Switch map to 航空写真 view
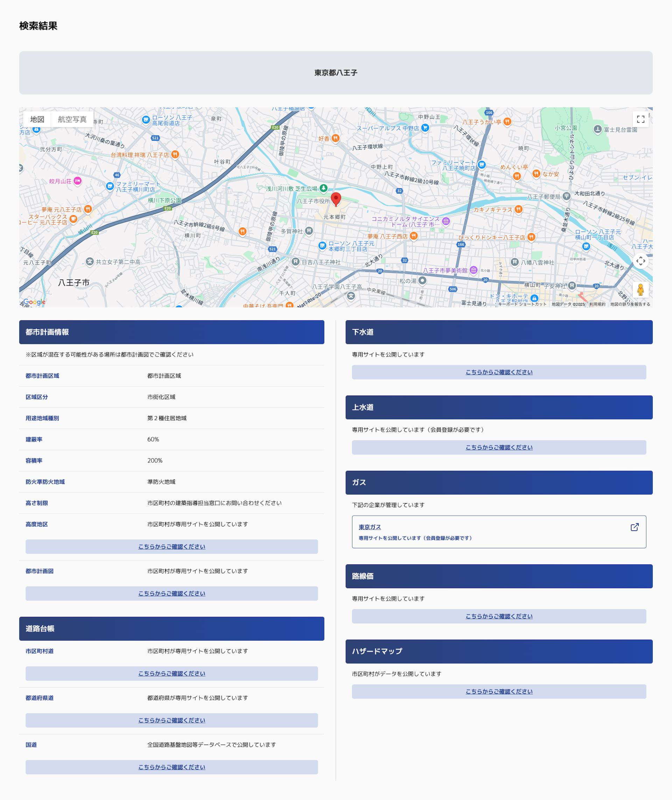 [x=72, y=119]
